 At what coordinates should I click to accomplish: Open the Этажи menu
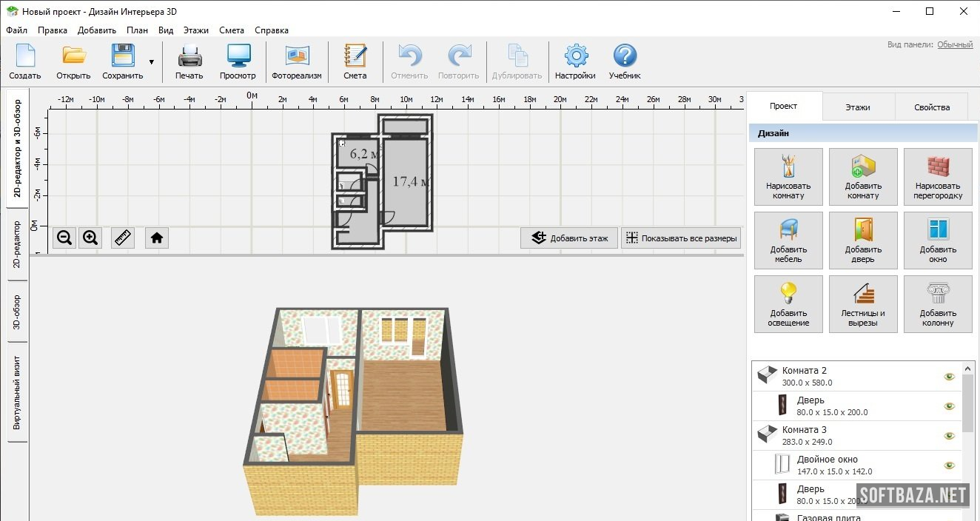[195, 30]
